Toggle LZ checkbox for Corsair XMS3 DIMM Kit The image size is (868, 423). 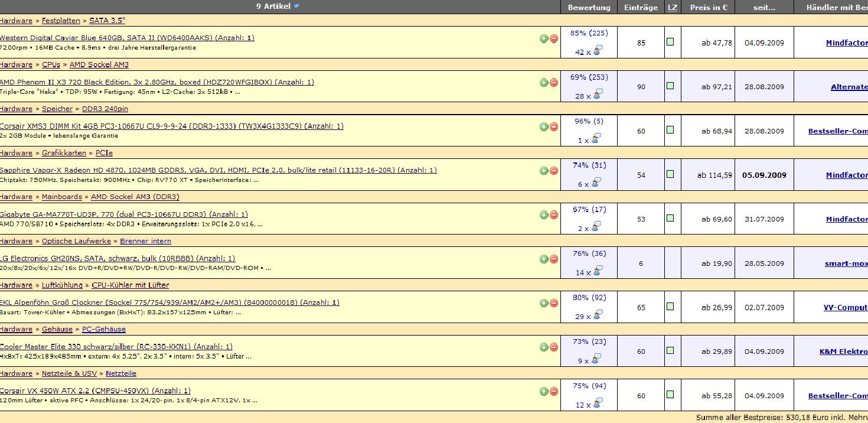pos(670,130)
